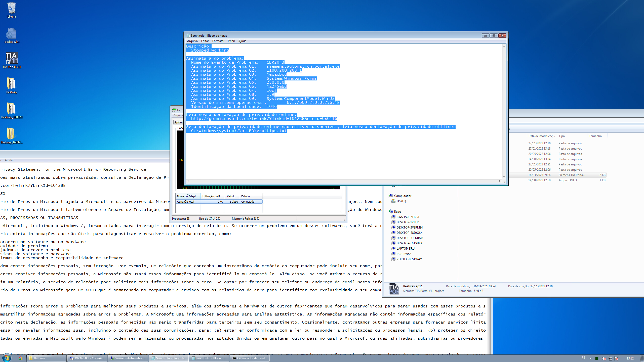Switch to Siemens.Automation taskbar window
Viewport: 644px width, 362px height.
pyautogui.click(x=128, y=358)
